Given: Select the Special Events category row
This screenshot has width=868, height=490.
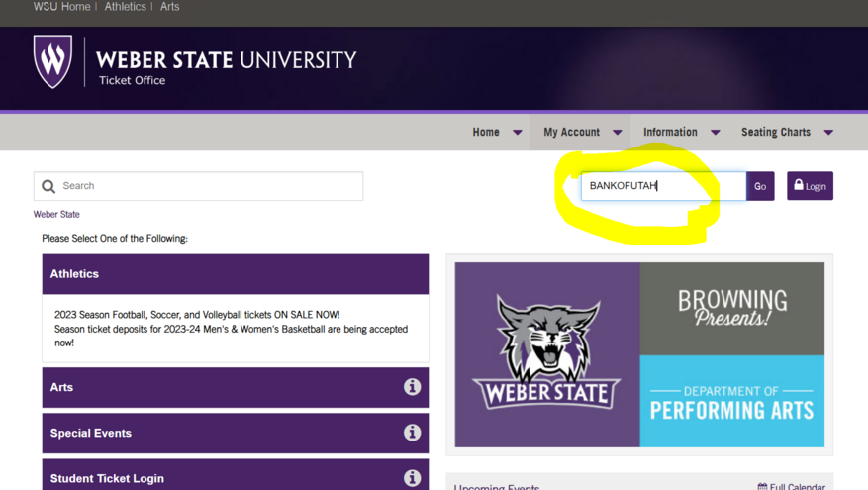Looking at the screenshot, I should click(236, 433).
